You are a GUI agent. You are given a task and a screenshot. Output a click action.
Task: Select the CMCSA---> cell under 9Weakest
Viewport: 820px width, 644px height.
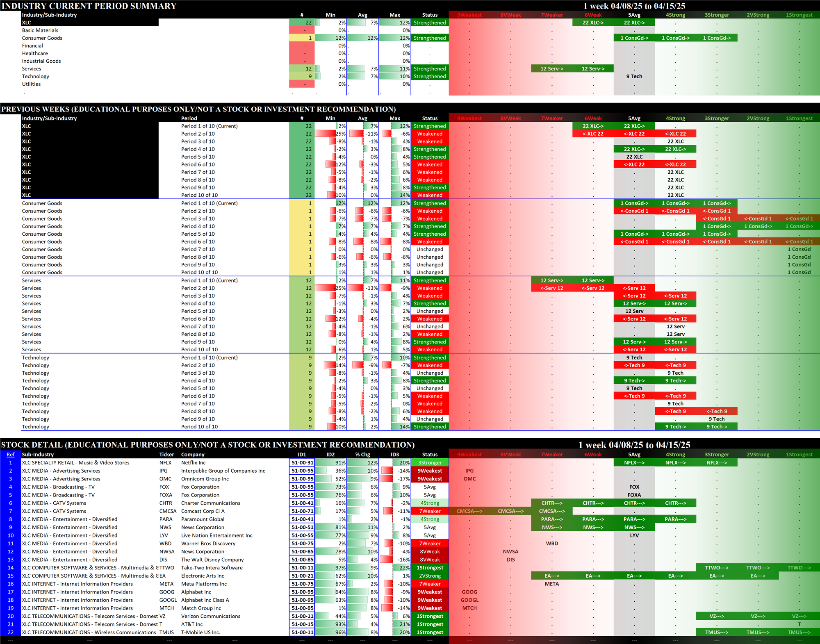(x=469, y=511)
